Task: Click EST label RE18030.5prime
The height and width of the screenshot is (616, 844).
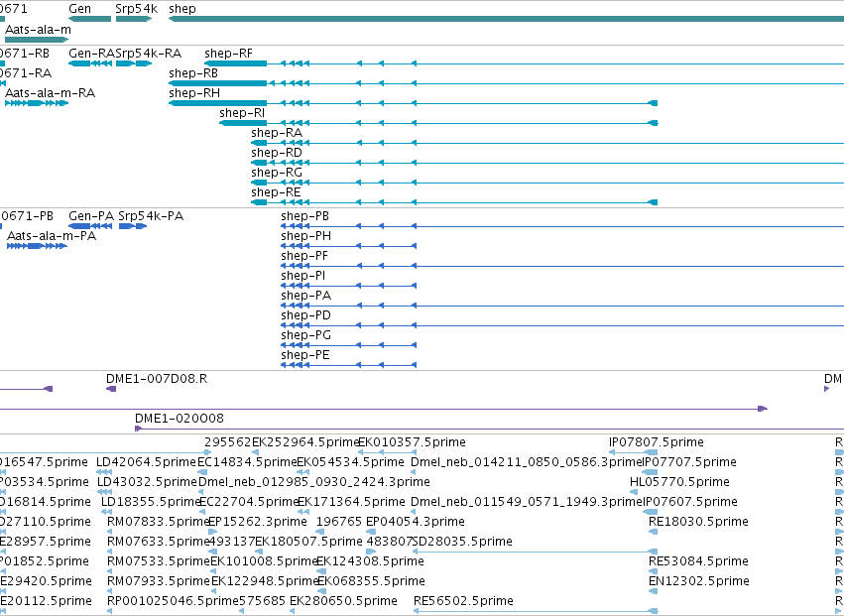Action: (x=698, y=522)
